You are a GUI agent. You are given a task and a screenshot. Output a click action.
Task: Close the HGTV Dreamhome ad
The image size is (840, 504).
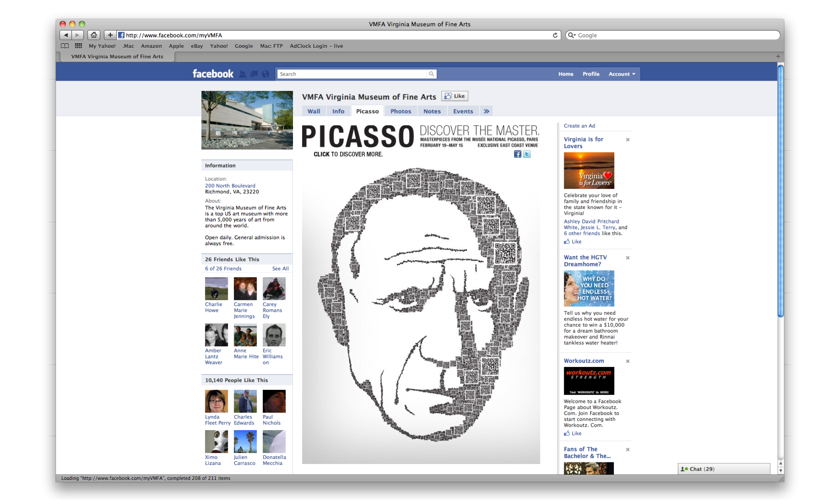[x=628, y=258]
